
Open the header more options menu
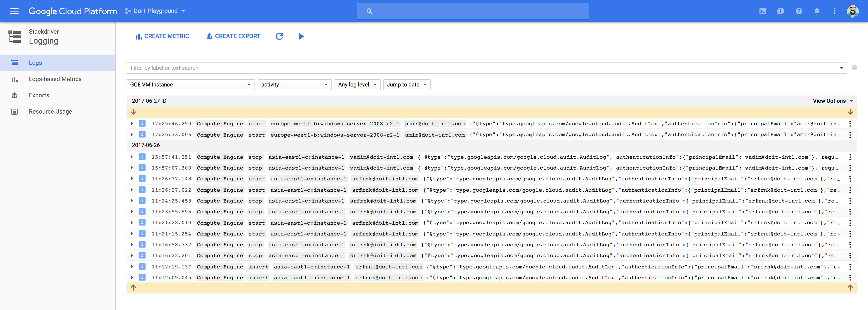tap(835, 11)
